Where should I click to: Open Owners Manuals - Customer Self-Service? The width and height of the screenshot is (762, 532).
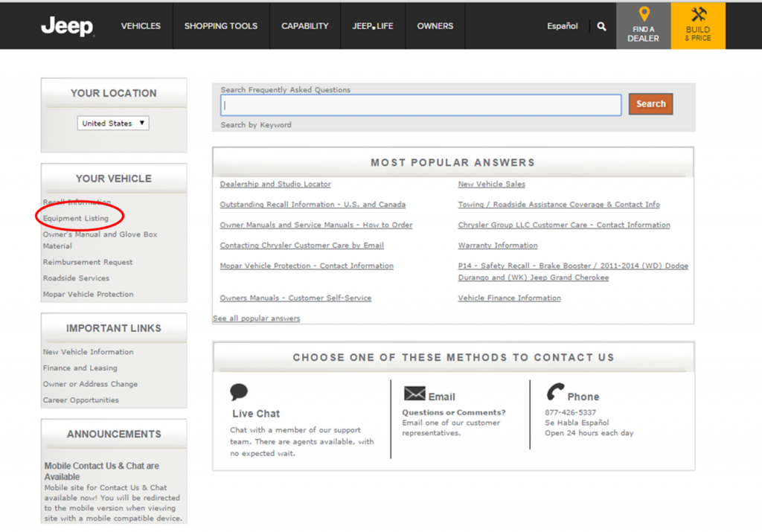pyautogui.click(x=295, y=298)
